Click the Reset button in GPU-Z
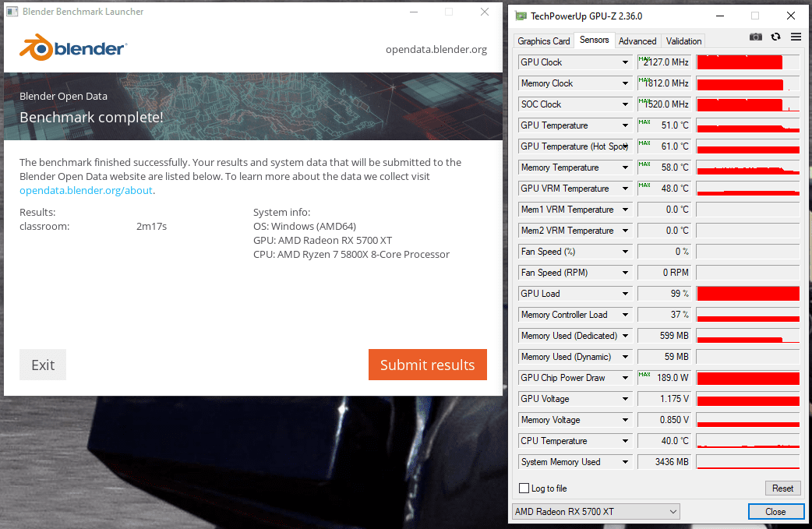Image resolution: width=812 pixels, height=529 pixels. [x=782, y=488]
